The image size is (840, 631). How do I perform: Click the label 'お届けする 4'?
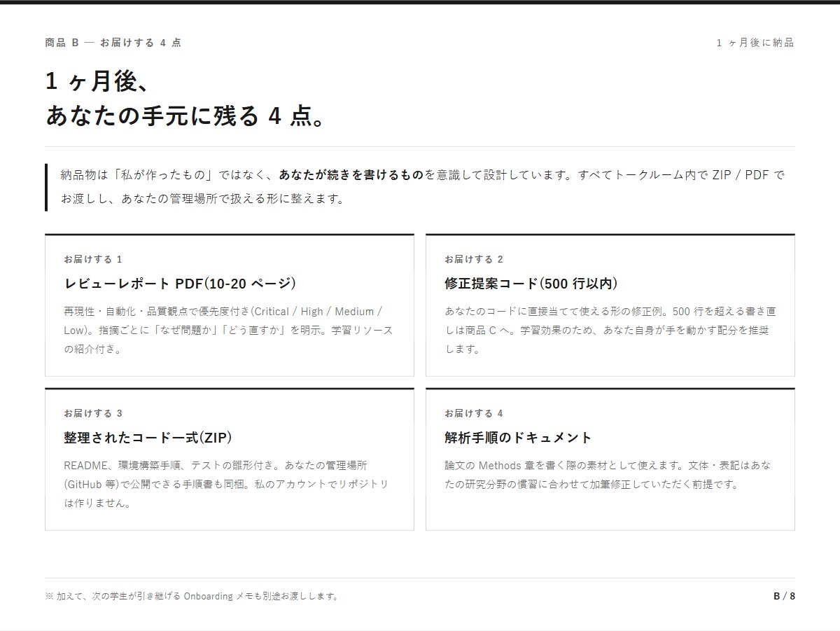click(x=474, y=413)
